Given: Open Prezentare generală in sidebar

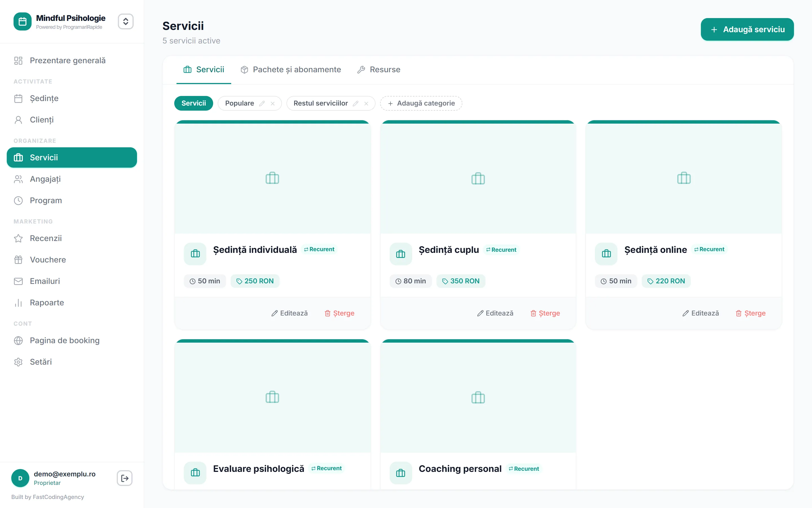Looking at the screenshot, I should click(x=72, y=60).
